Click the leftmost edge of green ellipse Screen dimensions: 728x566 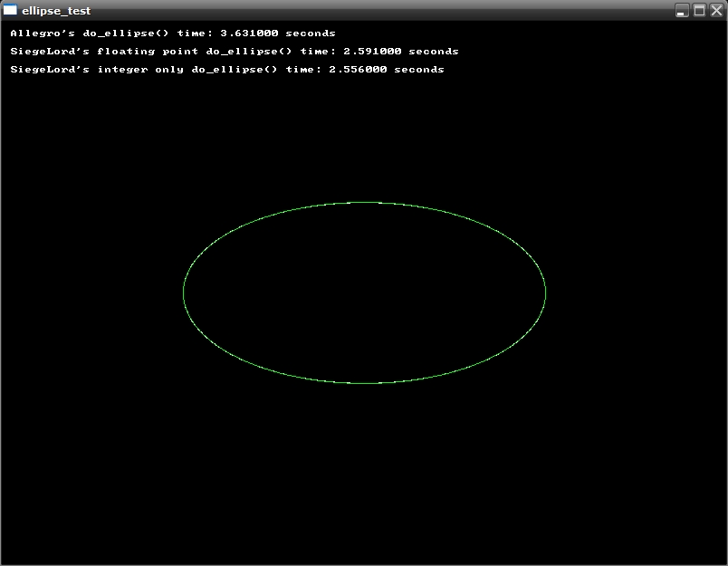[x=183, y=293]
